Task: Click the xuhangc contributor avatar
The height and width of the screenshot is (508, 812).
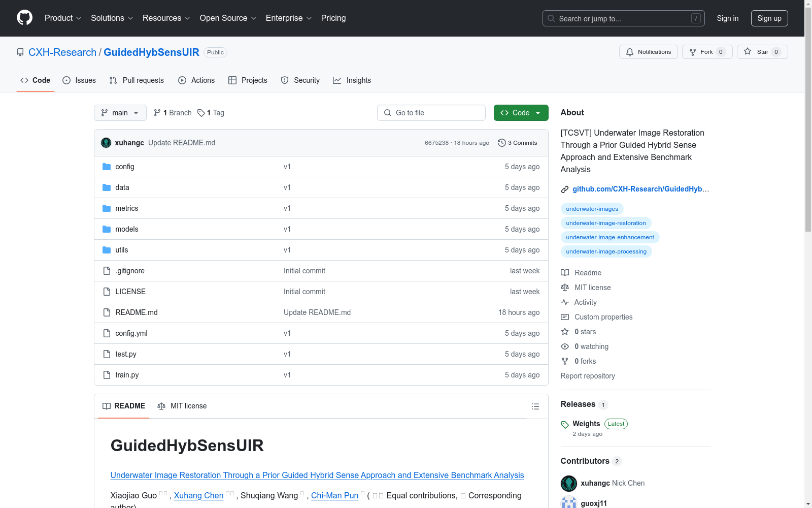Action: (x=569, y=483)
